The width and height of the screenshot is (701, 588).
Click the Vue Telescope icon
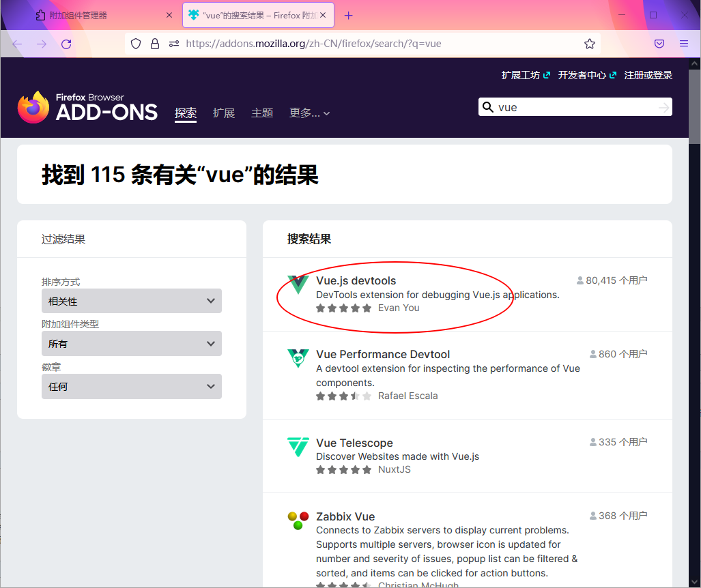pyautogui.click(x=298, y=447)
